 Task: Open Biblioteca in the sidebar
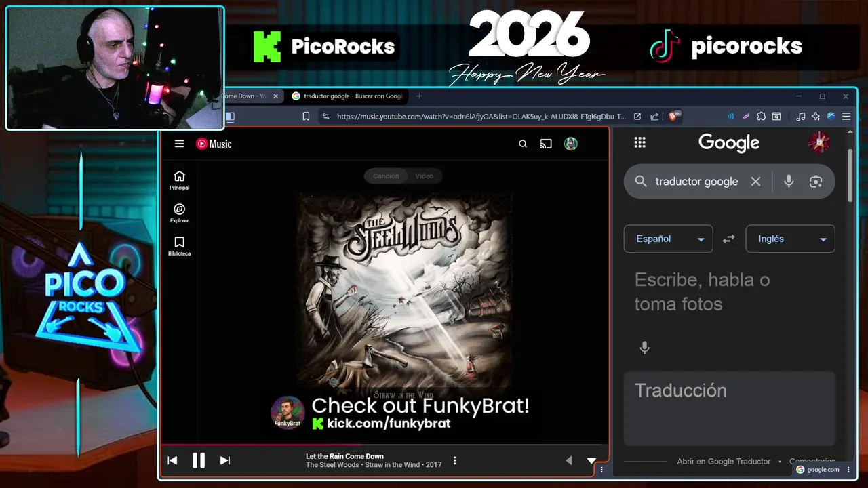180,246
